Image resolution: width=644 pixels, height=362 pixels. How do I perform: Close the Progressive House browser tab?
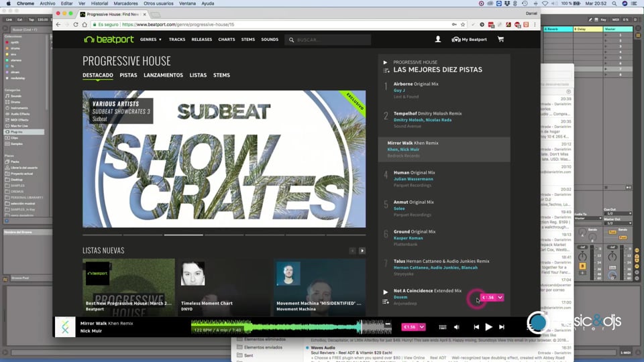pyautogui.click(x=145, y=14)
